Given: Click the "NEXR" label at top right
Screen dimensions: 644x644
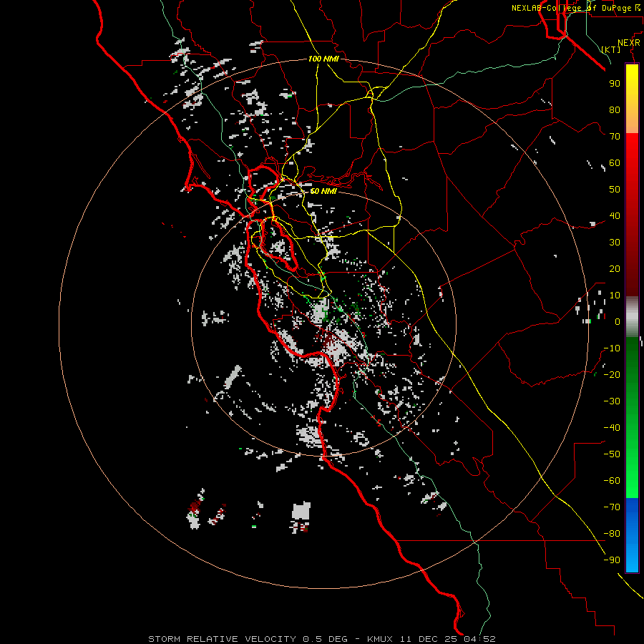Looking at the screenshot, I should pyautogui.click(x=628, y=42).
